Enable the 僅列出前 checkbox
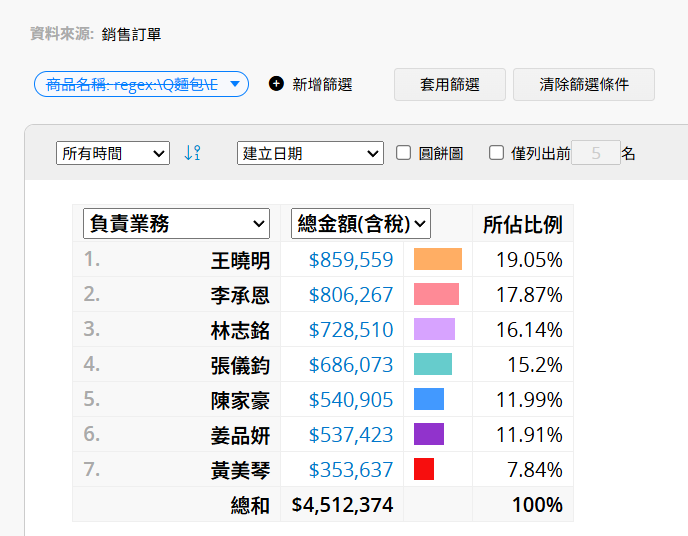The width and height of the screenshot is (688, 536). [x=496, y=153]
